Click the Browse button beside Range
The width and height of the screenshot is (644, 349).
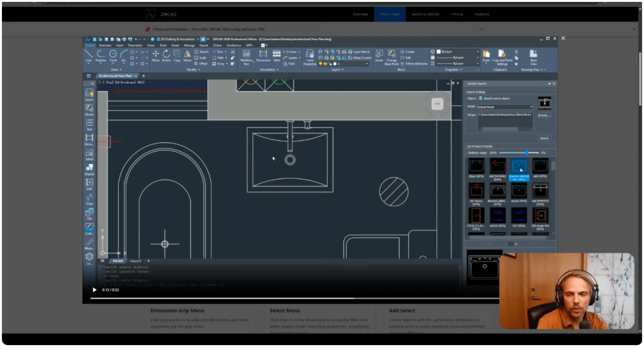click(x=544, y=115)
